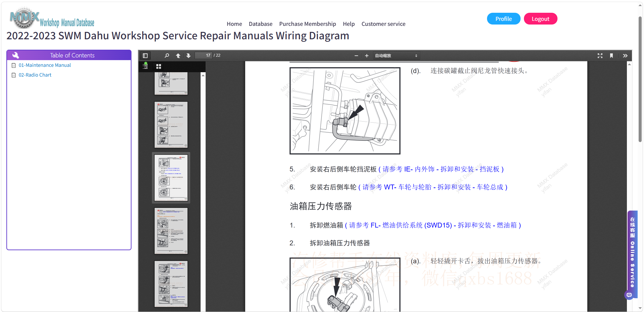Show the document outline view
The width and height of the screenshot is (644, 312).
(146, 66)
